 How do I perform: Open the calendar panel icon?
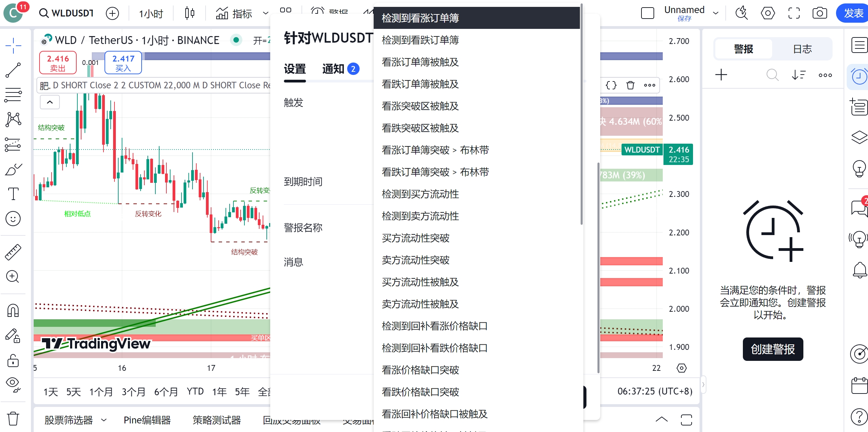(859, 386)
